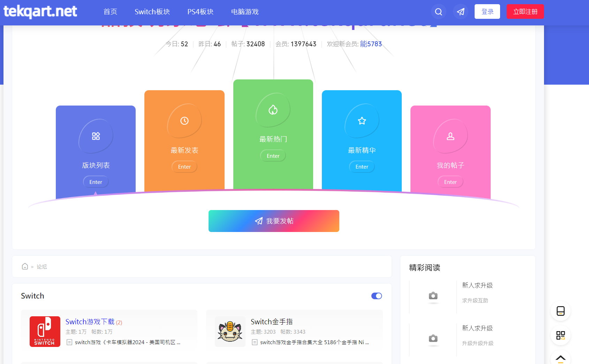Toggle the Switch section collapse switch
The image size is (589, 364).
[377, 296]
